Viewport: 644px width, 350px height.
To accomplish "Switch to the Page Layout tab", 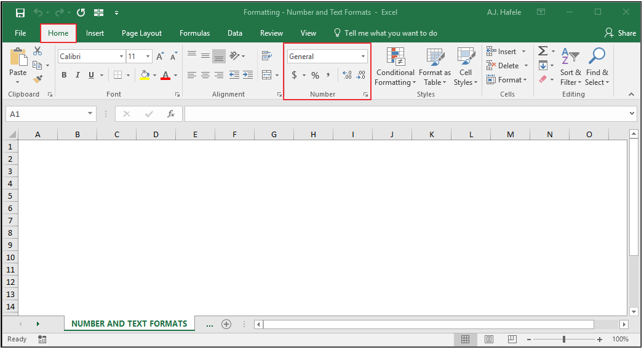I will click(141, 33).
